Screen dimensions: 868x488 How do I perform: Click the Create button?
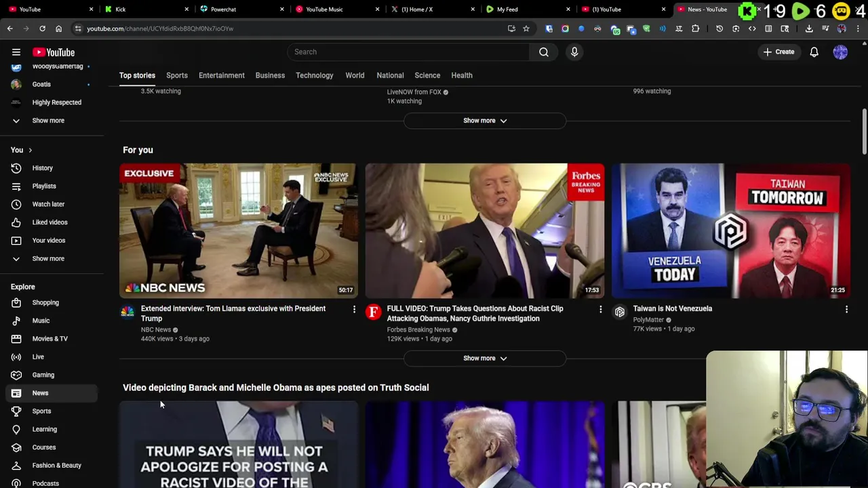click(x=778, y=52)
